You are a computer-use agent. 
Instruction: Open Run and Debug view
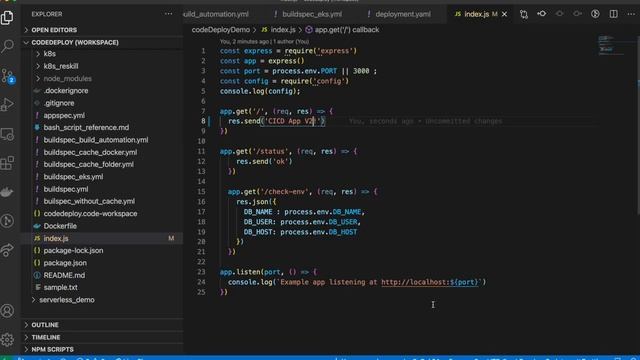coord(7,104)
